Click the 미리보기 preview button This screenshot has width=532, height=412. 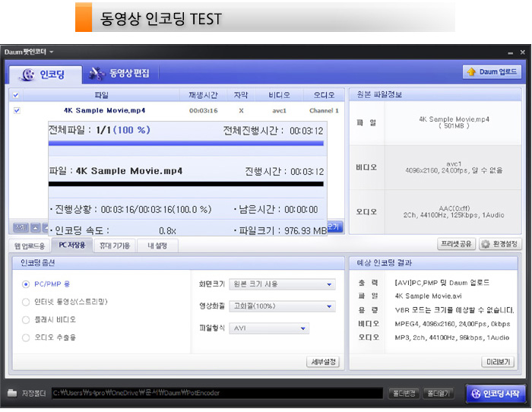tap(499, 362)
